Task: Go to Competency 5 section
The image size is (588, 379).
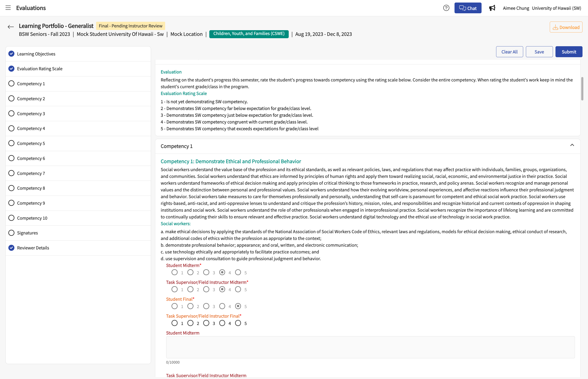Action: (x=78, y=143)
